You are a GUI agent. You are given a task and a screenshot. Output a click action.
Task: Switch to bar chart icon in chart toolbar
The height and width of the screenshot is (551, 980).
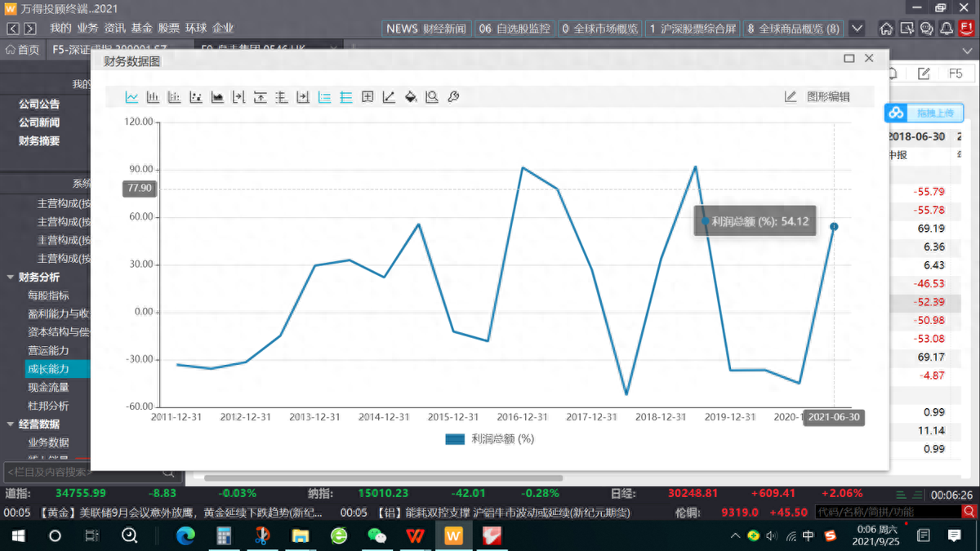(x=153, y=97)
